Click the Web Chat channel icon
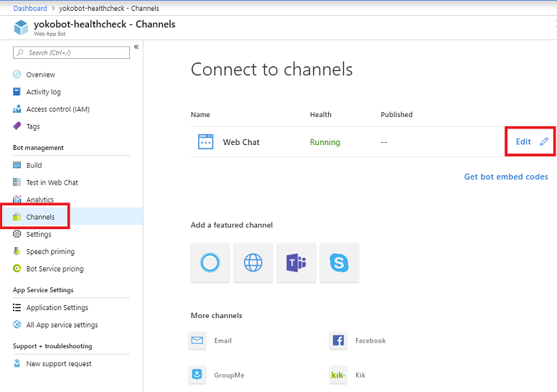The image size is (557, 392). pos(206,142)
